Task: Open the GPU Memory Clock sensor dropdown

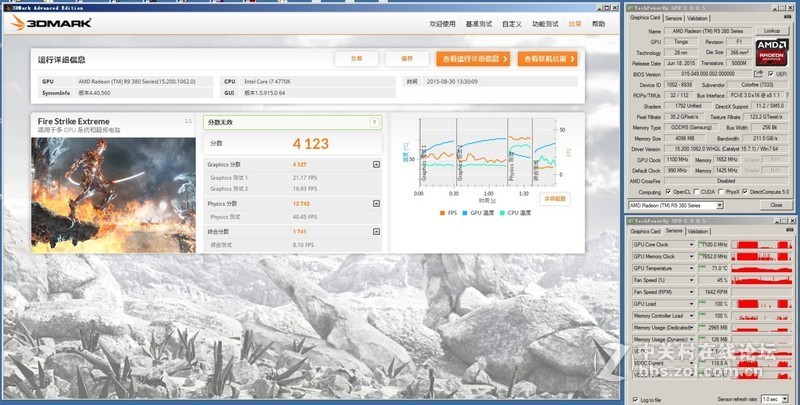Action: tap(691, 257)
